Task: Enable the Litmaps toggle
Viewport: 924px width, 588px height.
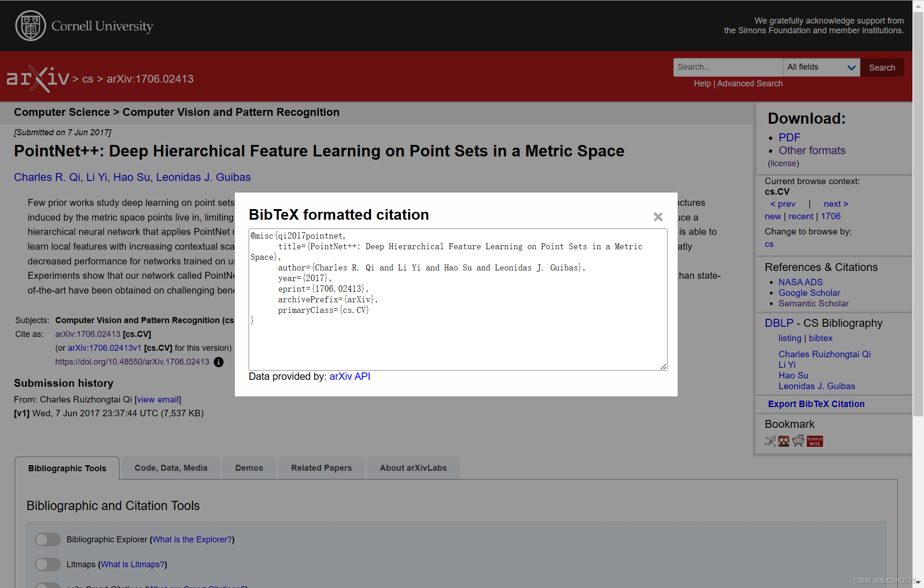Action: 48,564
